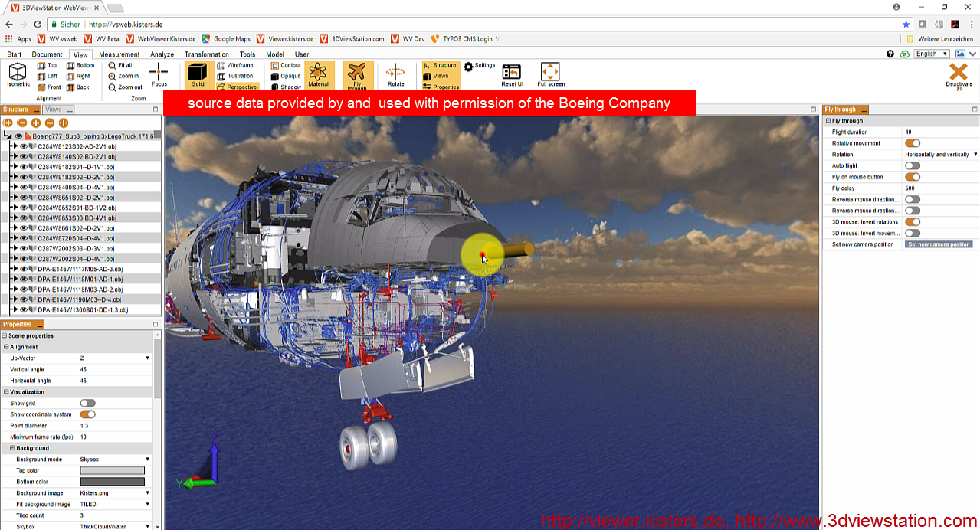The width and height of the screenshot is (980, 530).
Task: Toggle the Fly on mouse button switch
Action: pos(913,177)
